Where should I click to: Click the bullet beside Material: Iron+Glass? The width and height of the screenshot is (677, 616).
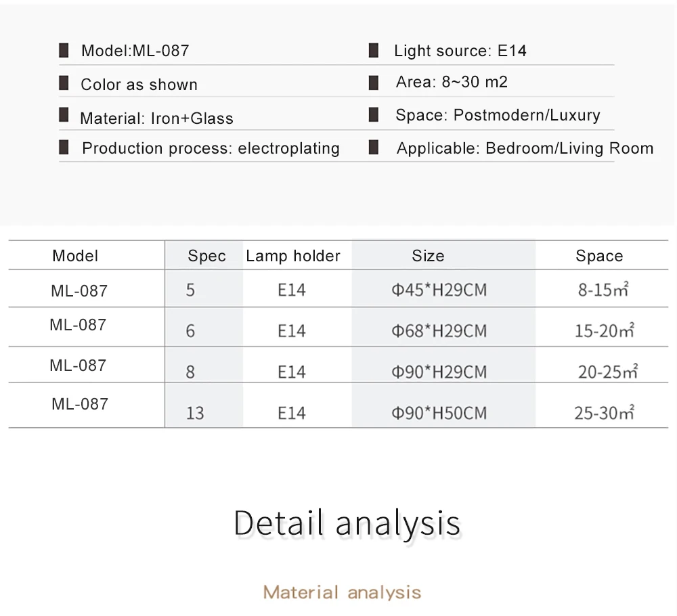click(64, 115)
